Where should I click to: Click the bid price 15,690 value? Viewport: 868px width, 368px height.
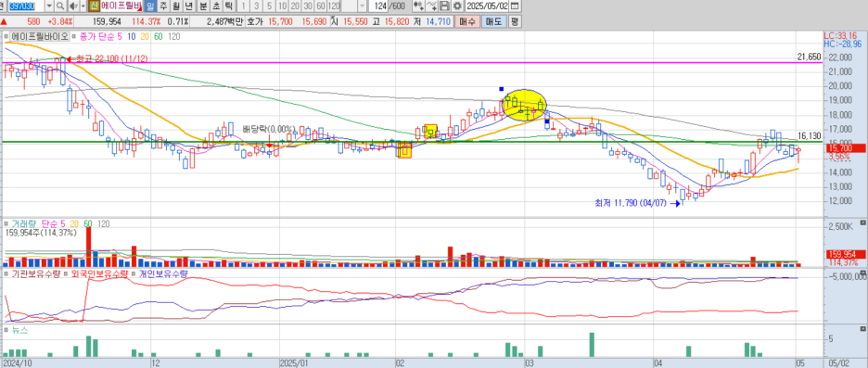coord(313,21)
